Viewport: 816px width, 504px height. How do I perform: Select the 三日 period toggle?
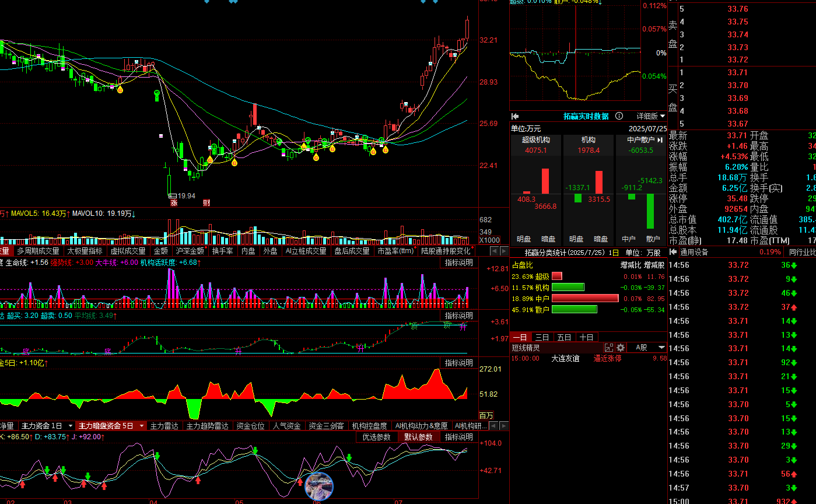click(x=542, y=337)
